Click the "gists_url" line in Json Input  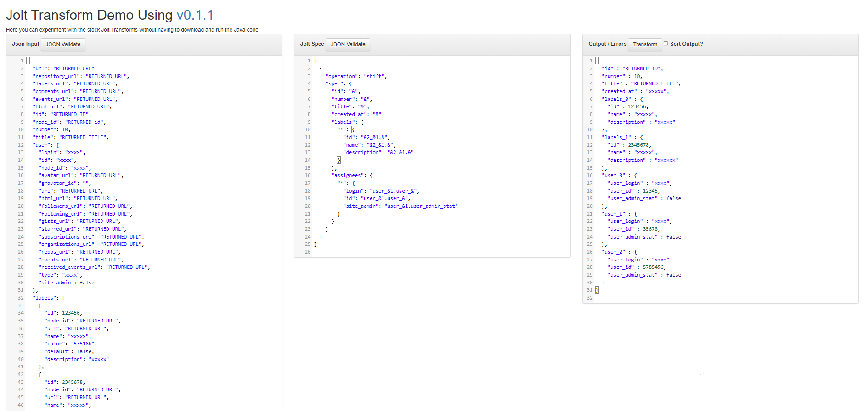(79, 222)
